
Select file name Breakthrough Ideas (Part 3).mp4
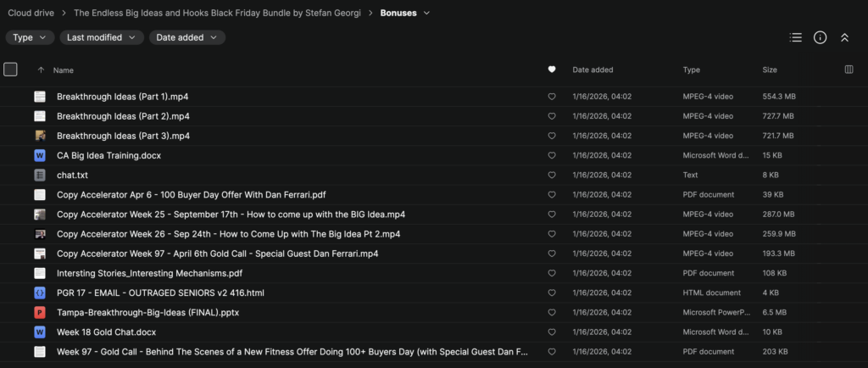point(124,136)
